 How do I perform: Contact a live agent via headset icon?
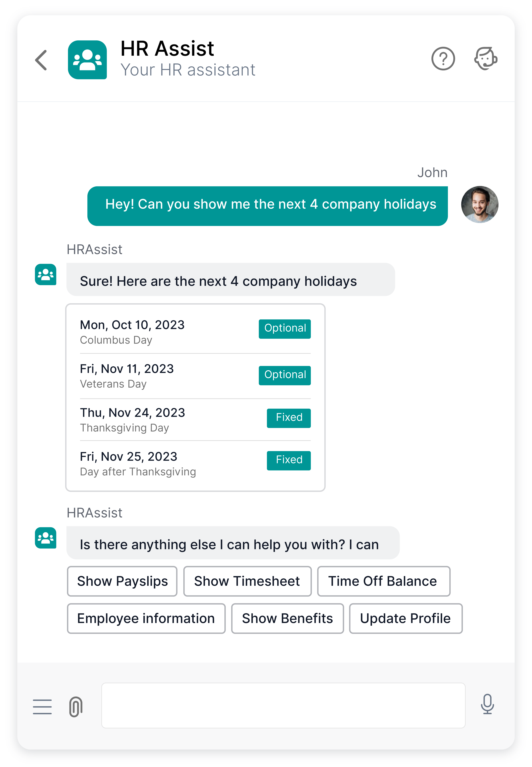pyautogui.click(x=486, y=59)
